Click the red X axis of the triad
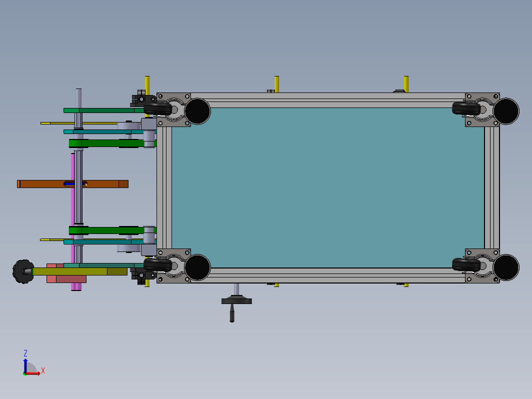The width and height of the screenshot is (532, 399). [x=33, y=373]
